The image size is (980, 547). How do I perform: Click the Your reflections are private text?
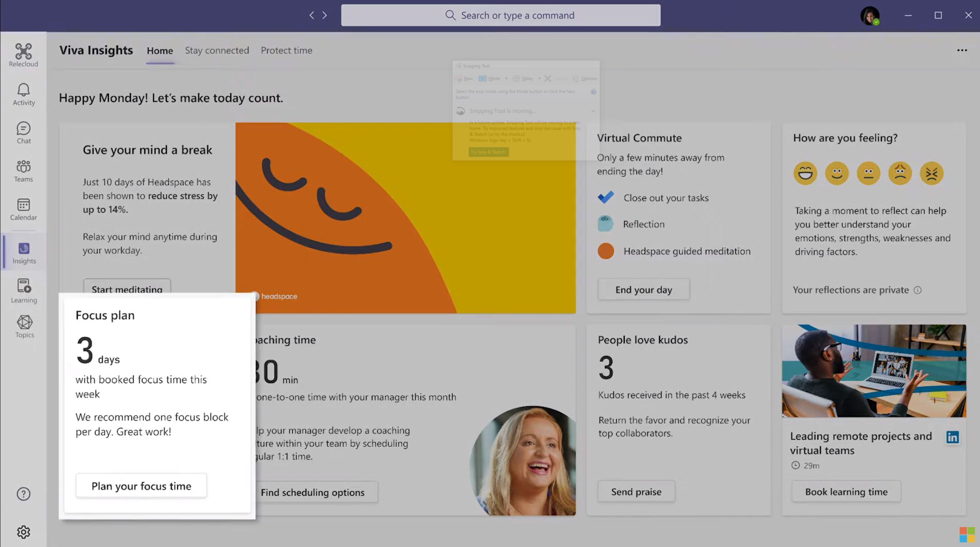pos(851,290)
